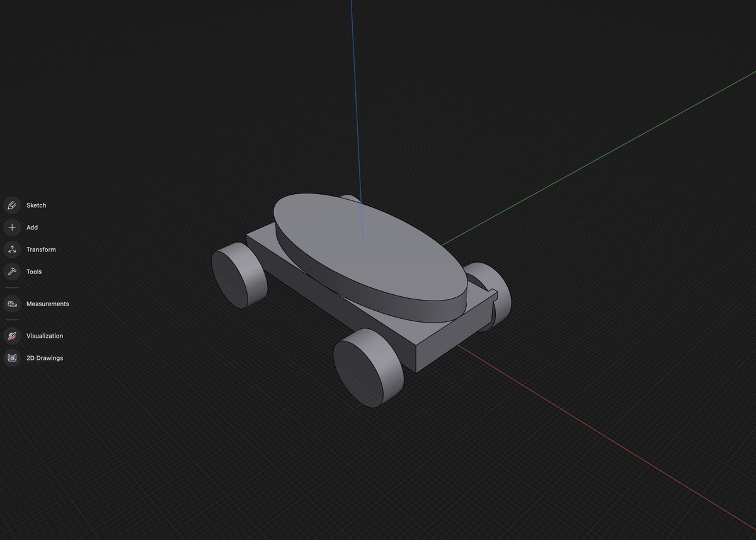Open the Tools hammer icon

[11, 272]
